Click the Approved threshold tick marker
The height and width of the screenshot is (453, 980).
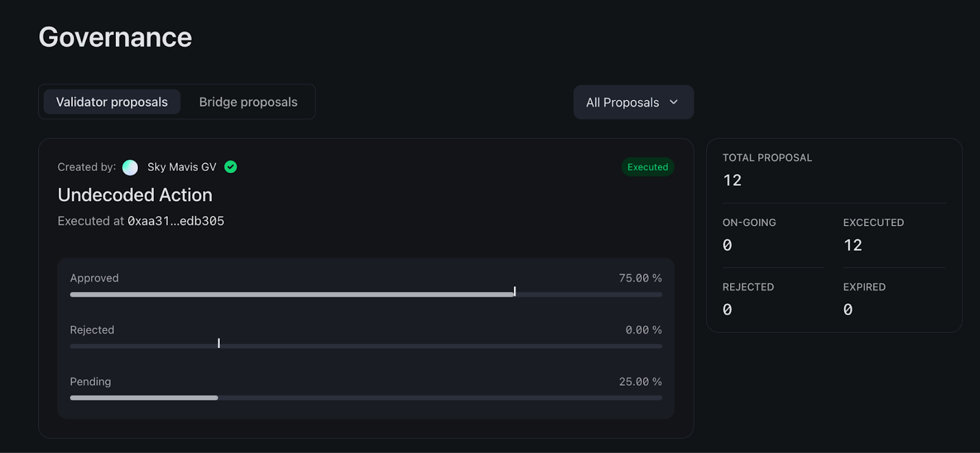coord(514,292)
